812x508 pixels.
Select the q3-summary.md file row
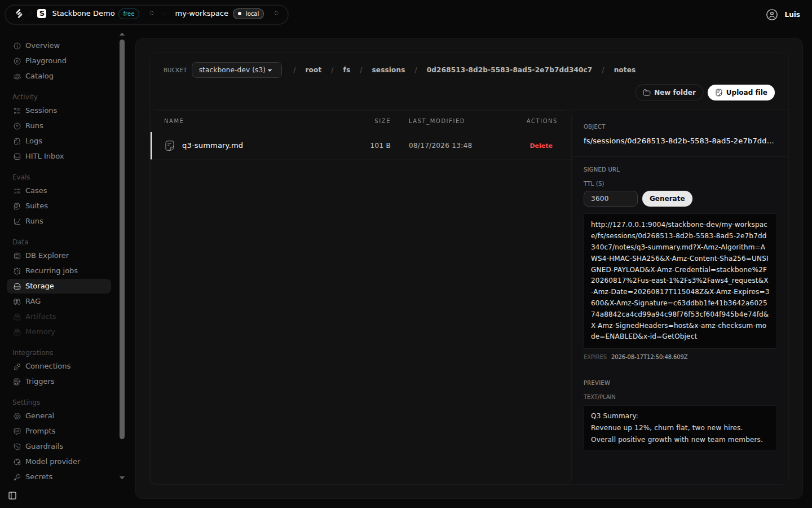361,146
